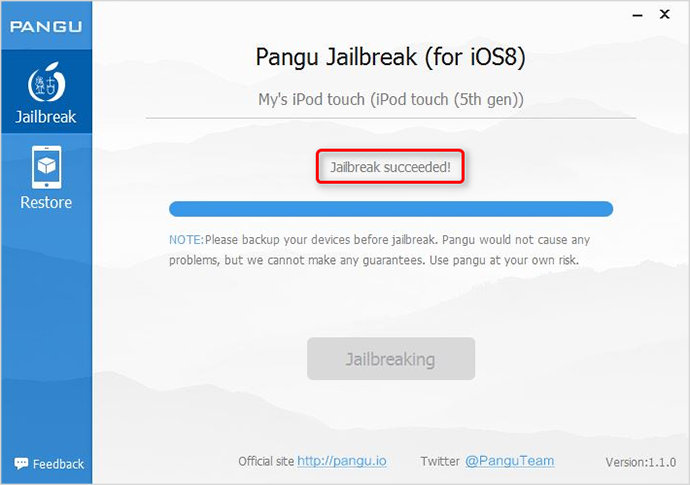690x485 pixels.
Task: Select the Restore phone box icon
Action: [x=47, y=167]
